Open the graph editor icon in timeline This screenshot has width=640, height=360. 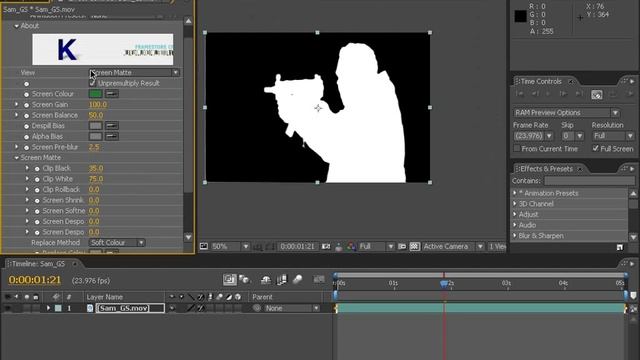pyautogui.click(x=319, y=280)
